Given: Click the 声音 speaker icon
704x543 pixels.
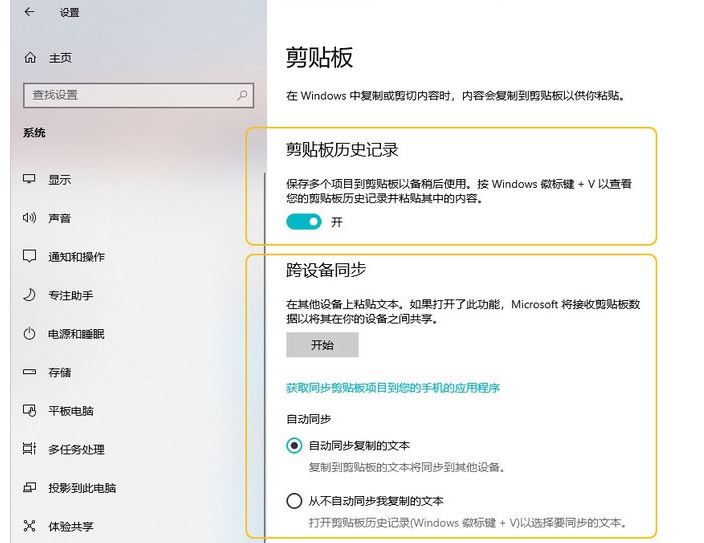Looking at the screenshot, I should pyautogui.click(x=29, y=218).
